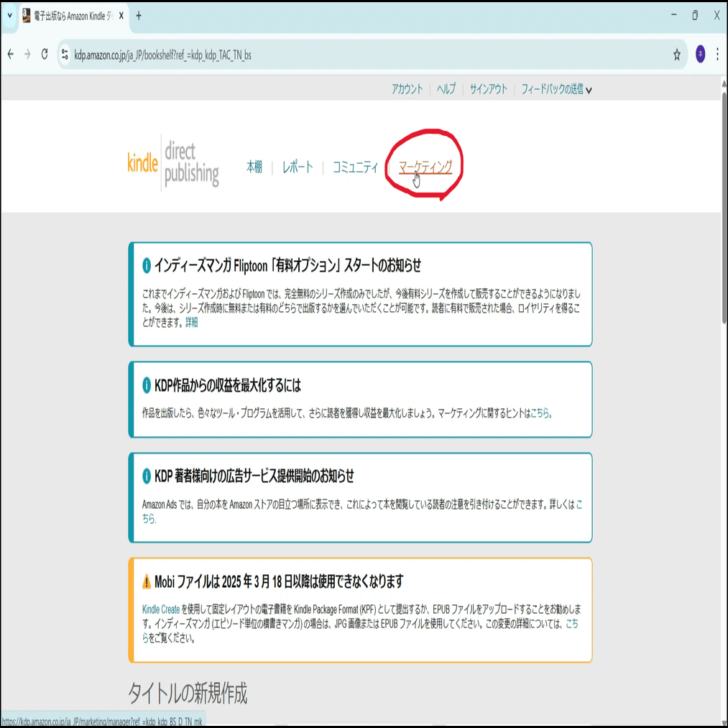Open the Kindle Create link
Screen dimensions: 728x728
point(161,609)
